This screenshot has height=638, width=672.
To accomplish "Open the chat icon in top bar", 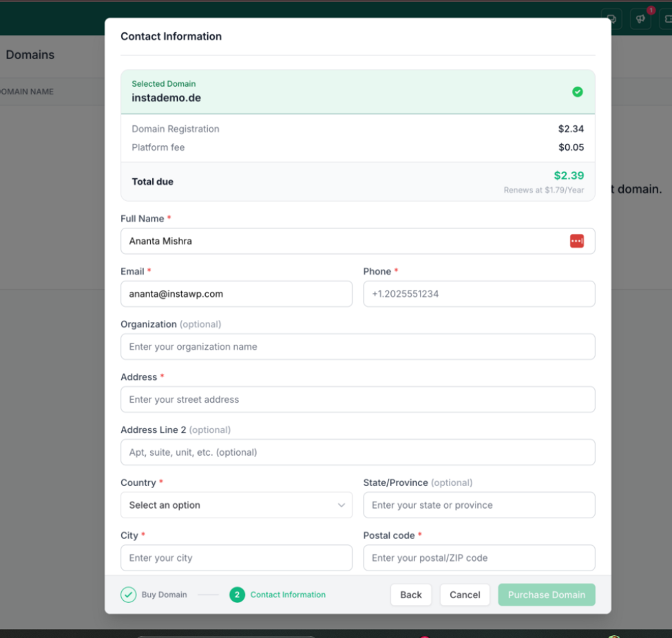I will (611, 19).
